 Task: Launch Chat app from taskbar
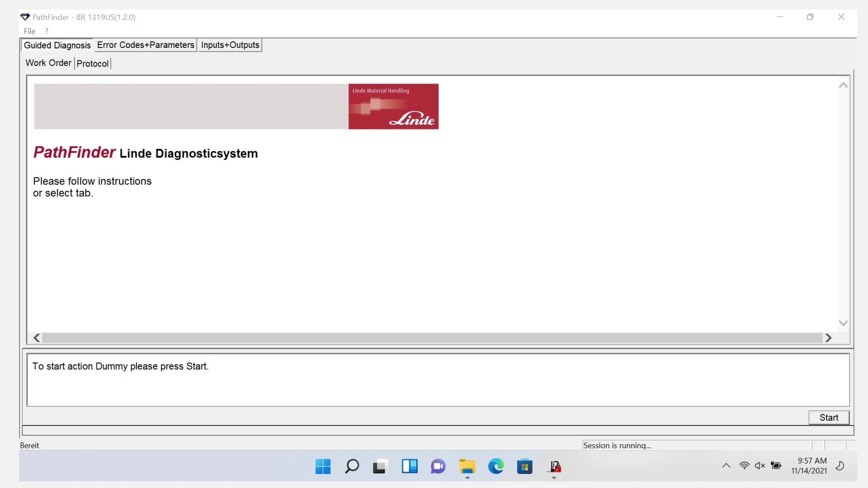438,466
